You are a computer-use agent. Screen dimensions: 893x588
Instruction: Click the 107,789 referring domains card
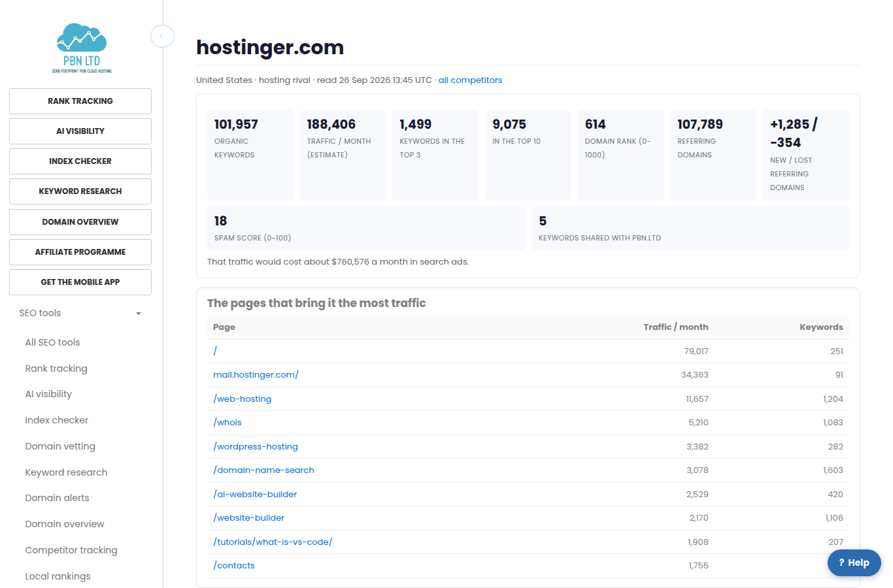[713, 155]
